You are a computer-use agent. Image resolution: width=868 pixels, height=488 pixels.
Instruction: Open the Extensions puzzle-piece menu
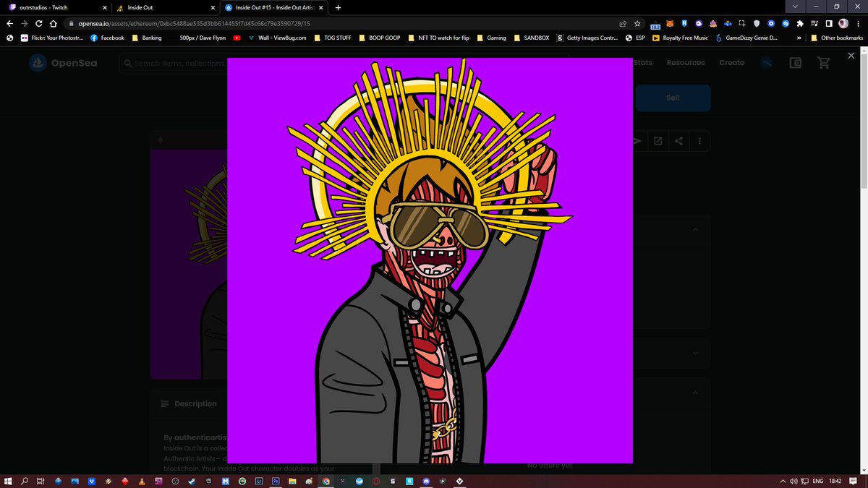pyautogui.click(x=800, y=23)
